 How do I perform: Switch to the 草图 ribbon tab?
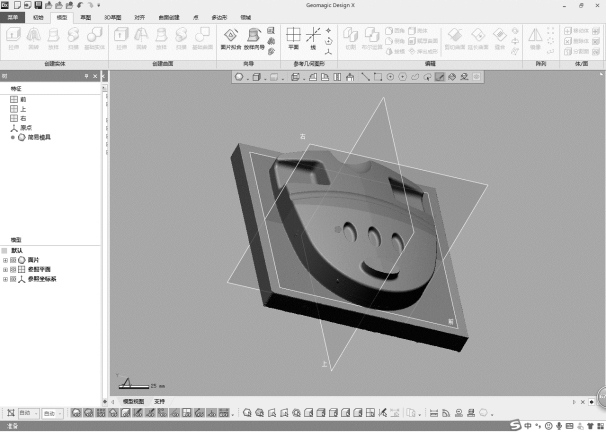86,17
